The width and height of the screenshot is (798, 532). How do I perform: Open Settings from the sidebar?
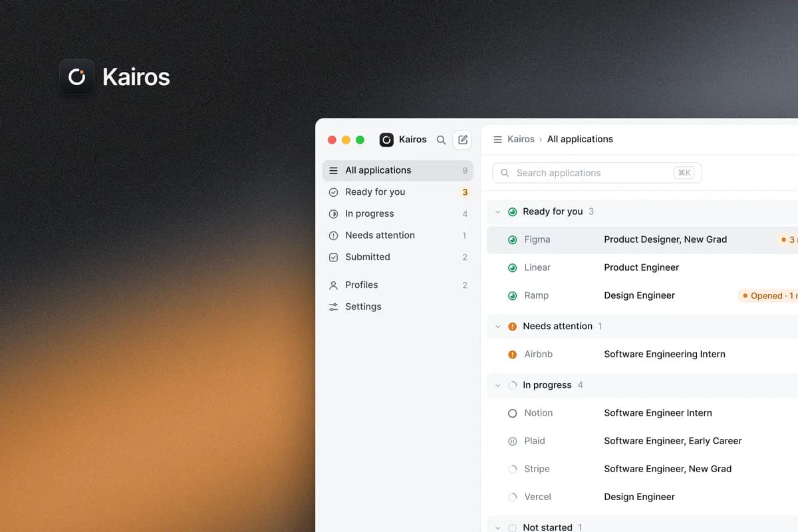coord(398,307)
